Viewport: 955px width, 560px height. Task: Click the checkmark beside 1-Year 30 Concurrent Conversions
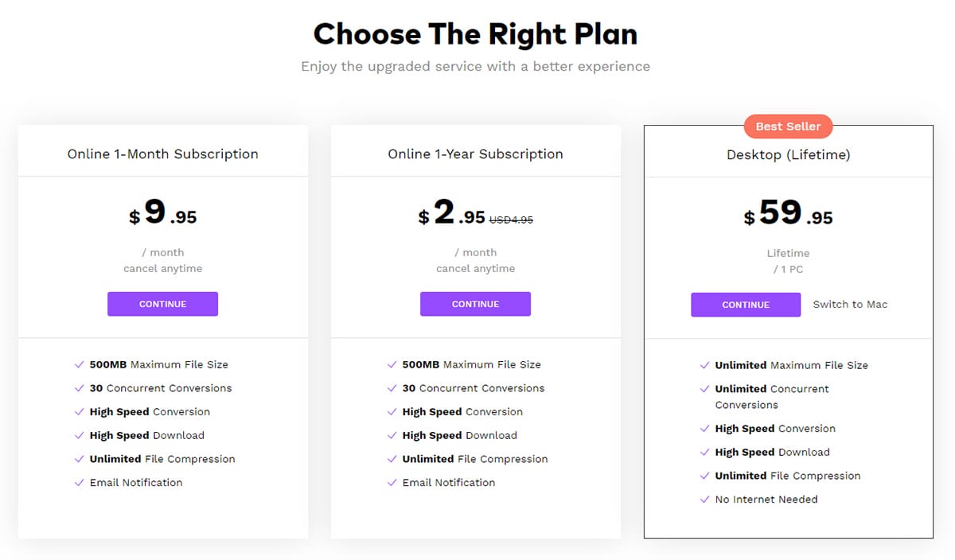[x=392, y=389]
